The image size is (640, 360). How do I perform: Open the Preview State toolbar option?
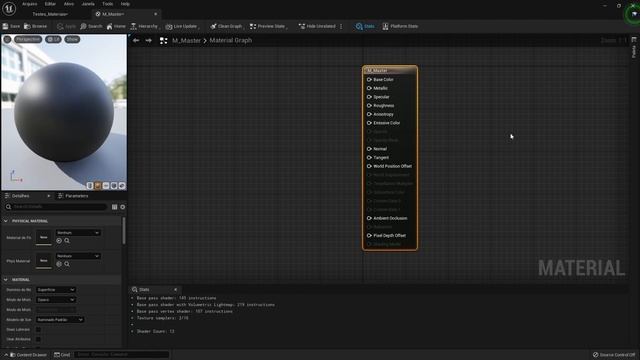pyautogui.click(x=268, y=26)
